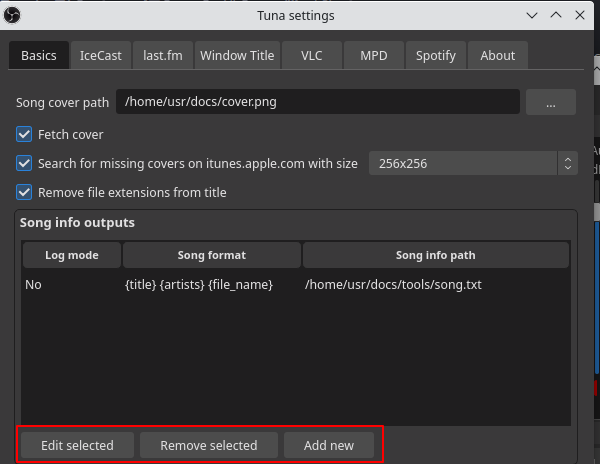600x464 pixels.
Task: Close the Tuna settings window
Action: click(580, 15)
